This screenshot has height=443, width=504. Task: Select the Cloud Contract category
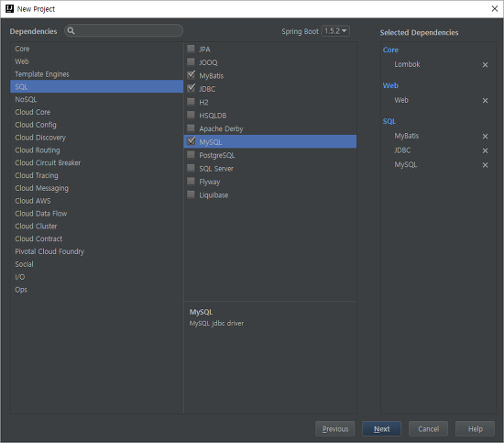[x=96, y=238]
